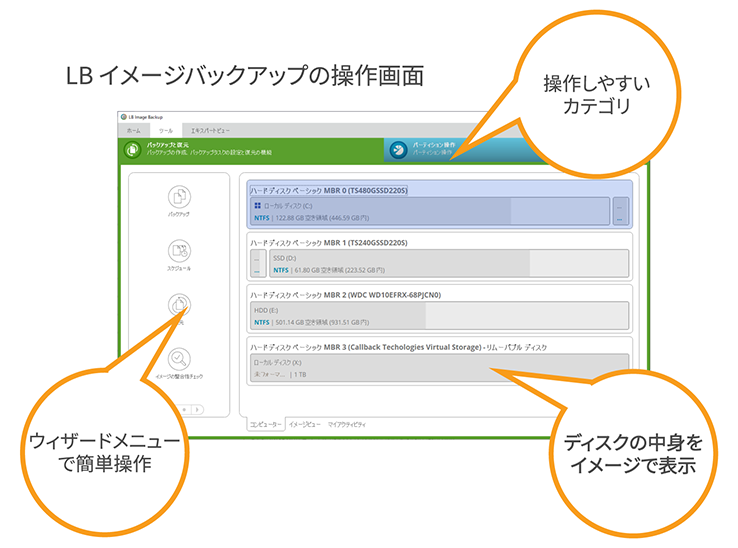Click the middle dot in wizard menu pager

pyautogui.click(x=184, y=410)
